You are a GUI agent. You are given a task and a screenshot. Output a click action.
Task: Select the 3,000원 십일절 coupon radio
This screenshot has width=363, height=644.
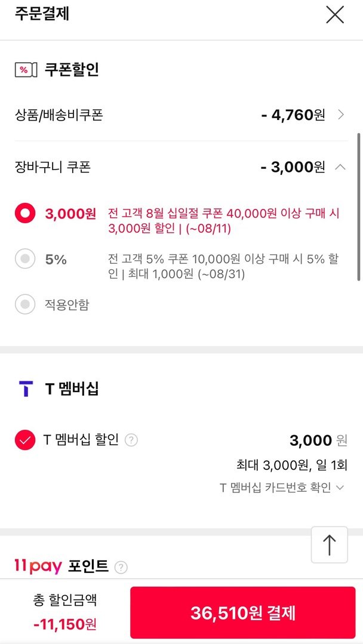(x=25, y=214)
